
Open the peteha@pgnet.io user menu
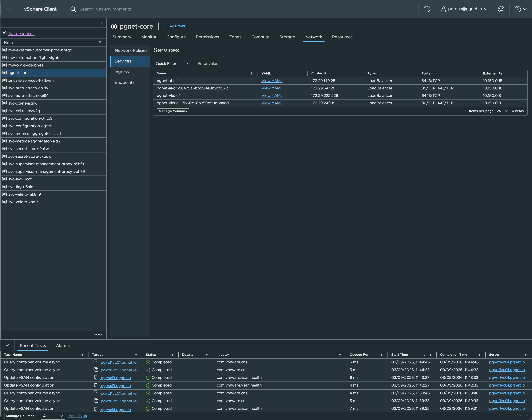464,9
